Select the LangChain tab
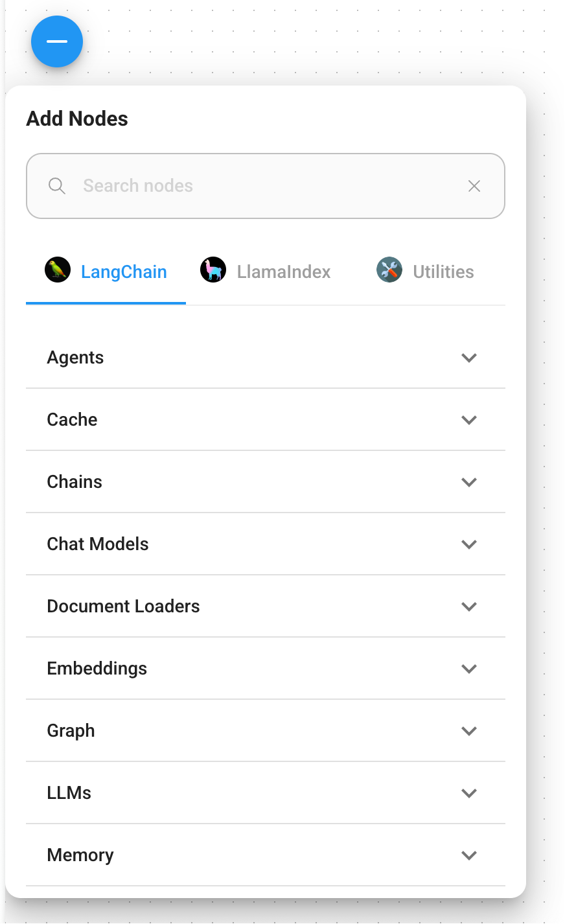Image resolution: width=565 pixels, height=924 pixels. [x=106, y=271]
